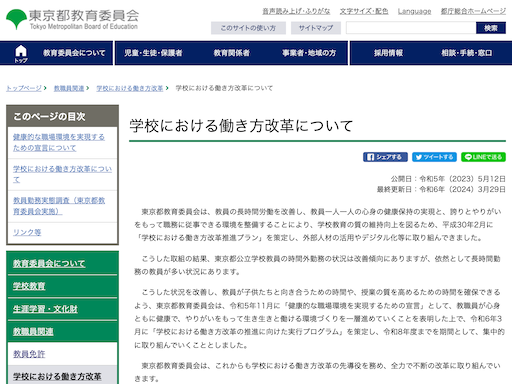The width and height of the screenshot is (512, 384).
Task: Open 事業者・地域の方 navigation menu
Action: pos(309,53)
